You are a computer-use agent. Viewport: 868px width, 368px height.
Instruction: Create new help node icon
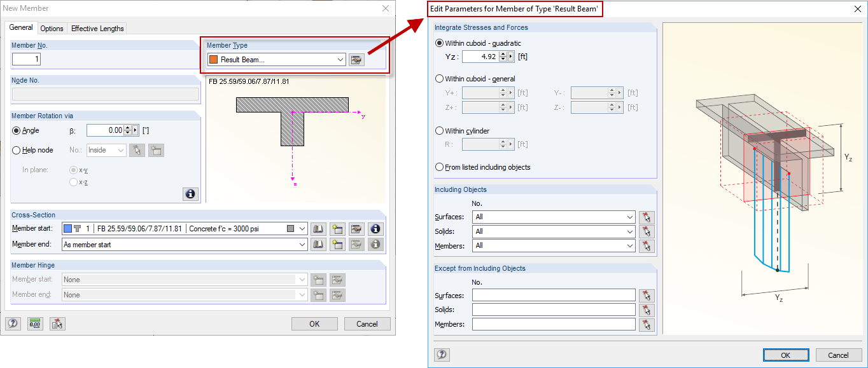(156, 151)
